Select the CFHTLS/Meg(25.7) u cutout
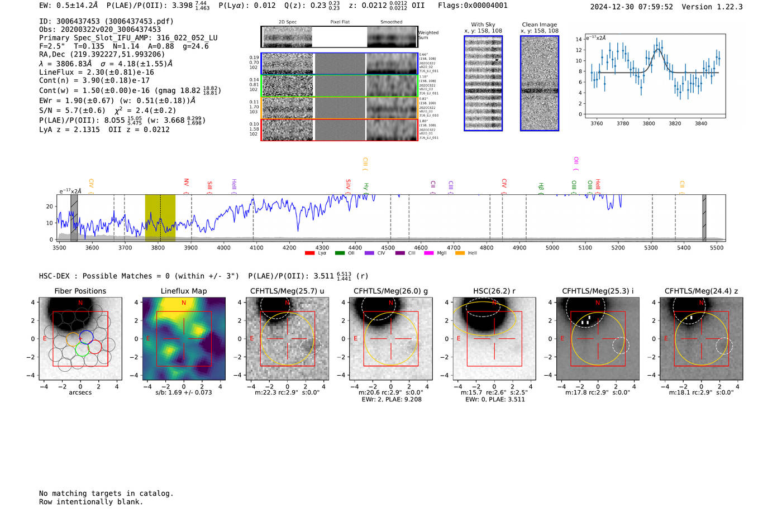 coord(288,339)
